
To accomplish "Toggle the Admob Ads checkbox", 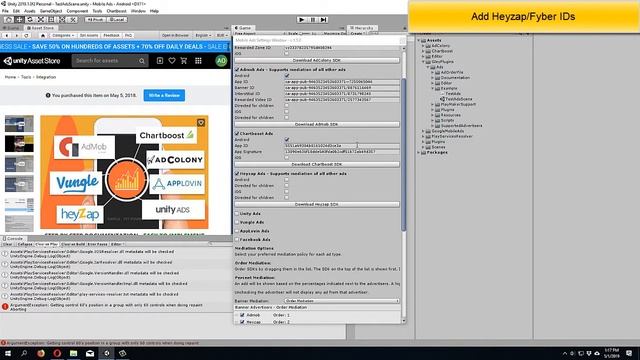I will [x=237, y=70].
